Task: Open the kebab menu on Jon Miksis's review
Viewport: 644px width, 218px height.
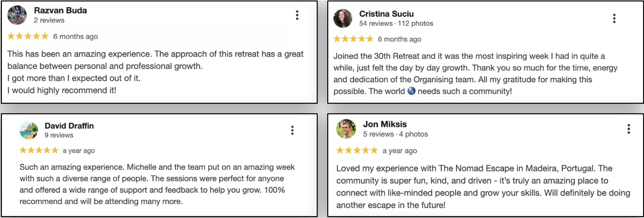Action: pyautogui.click(x=629, y=129)
